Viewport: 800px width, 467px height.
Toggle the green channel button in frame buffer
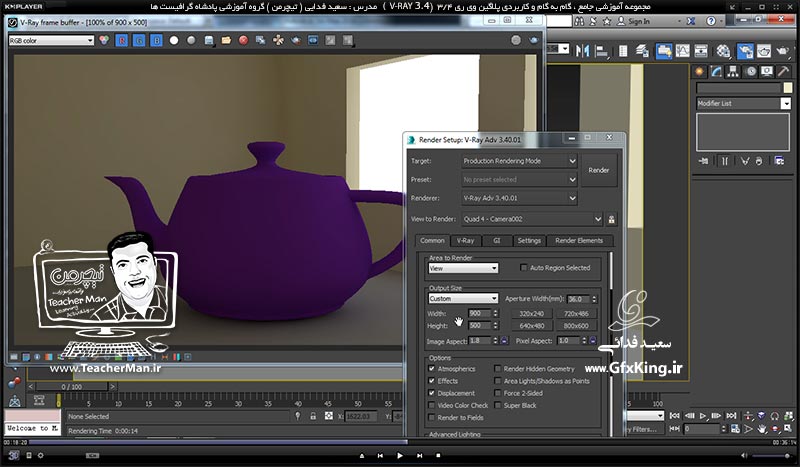(x=139, y=40)
